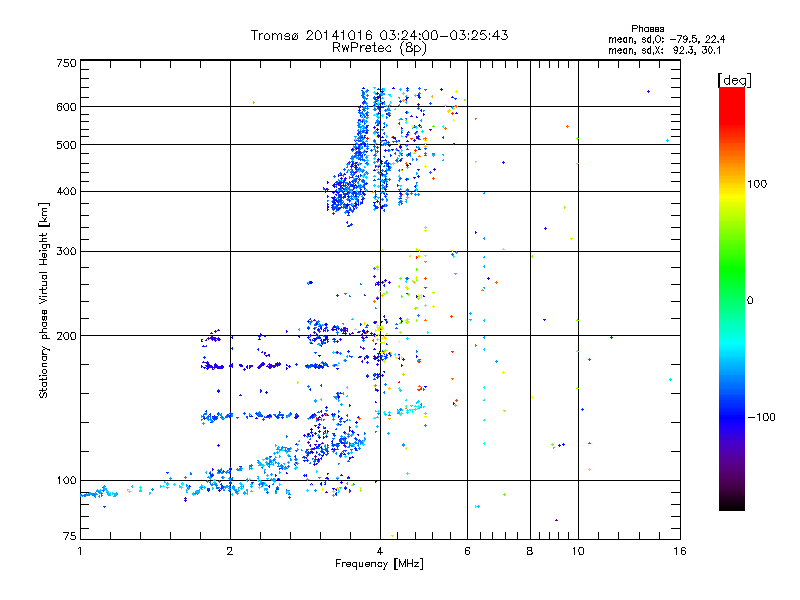Click the x-axis tick label '2'

pyautogui.click(x=230, y=551)
